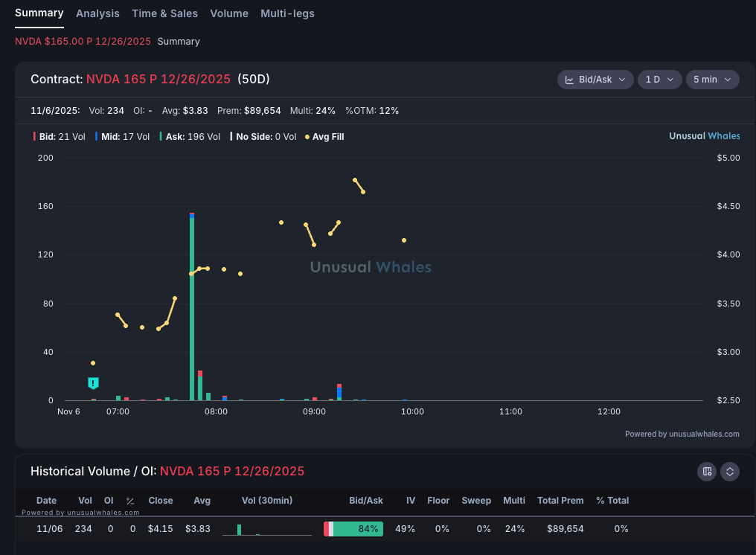This screenshot has height=555, width=756.
Task: Select the 11/06 date cell
Action: click(x=50, y=529)
